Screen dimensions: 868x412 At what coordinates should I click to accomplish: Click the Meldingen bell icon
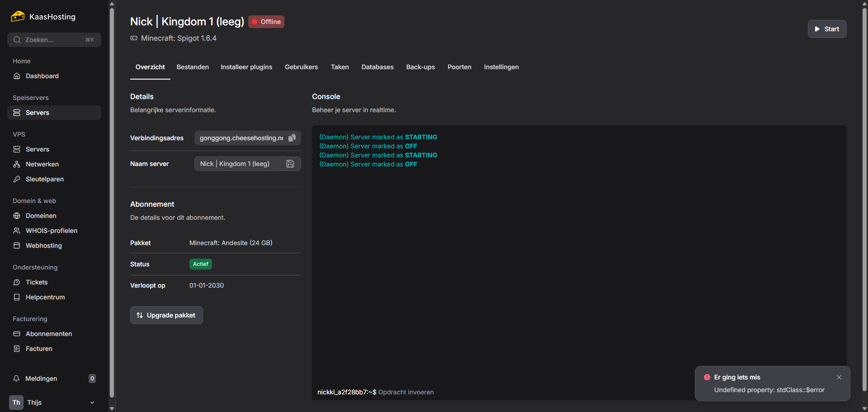point(17,379)
